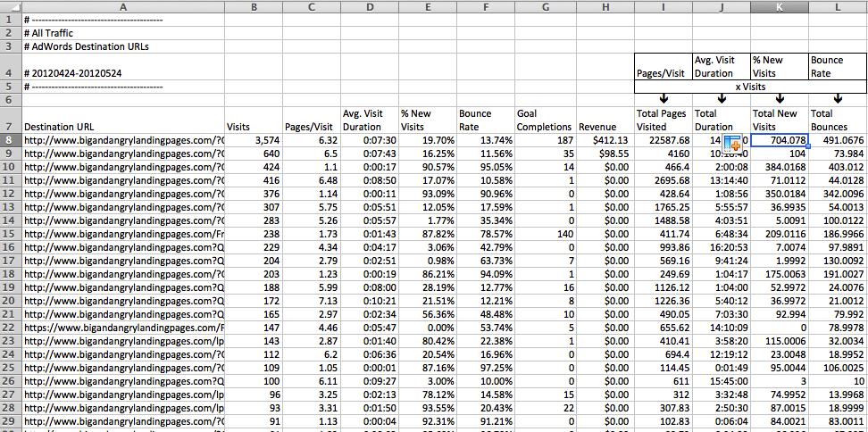Viewport: 868px width, 432px height.
Task: Click the 'Goal Completions' header cell
Action: [544, 120]
